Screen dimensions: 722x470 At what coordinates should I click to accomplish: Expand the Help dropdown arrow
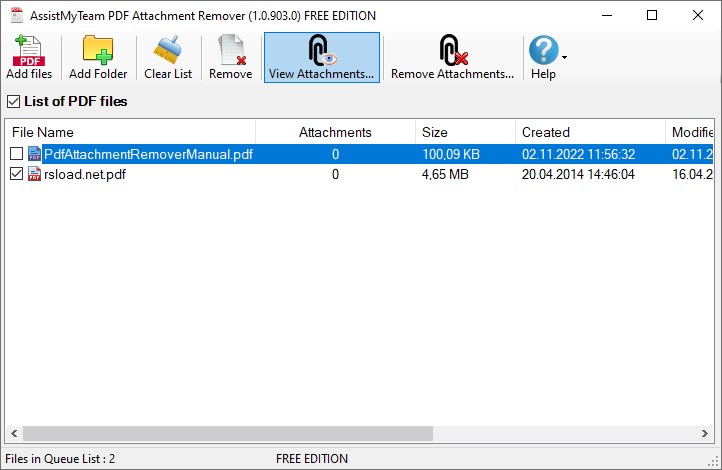(565, 58)
